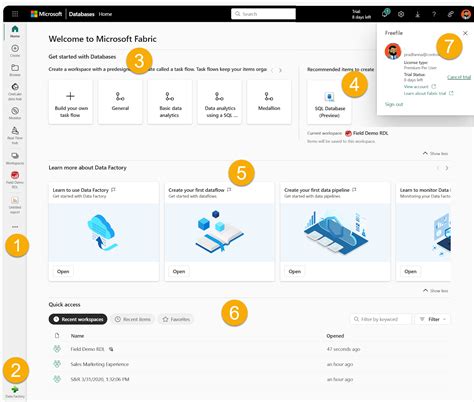Click the Feedback icon in top bar
The width and height of the screenshot is (474, 402).
click(450, 14)
